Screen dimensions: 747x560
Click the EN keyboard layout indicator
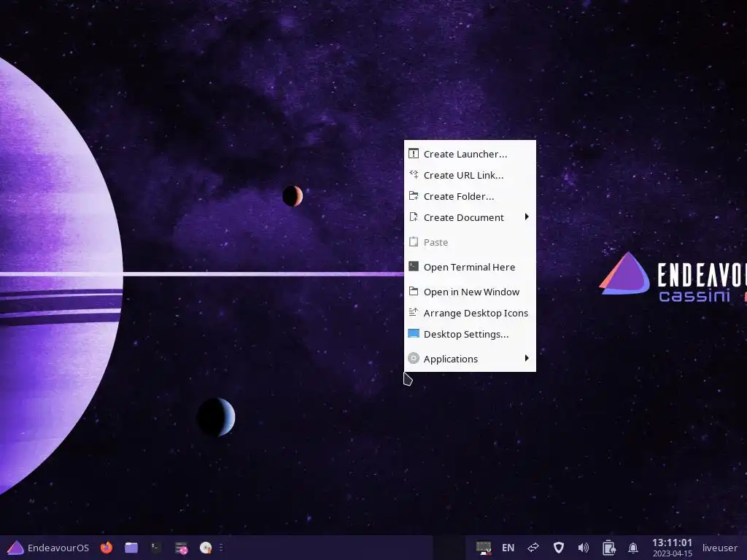[508, 548]
